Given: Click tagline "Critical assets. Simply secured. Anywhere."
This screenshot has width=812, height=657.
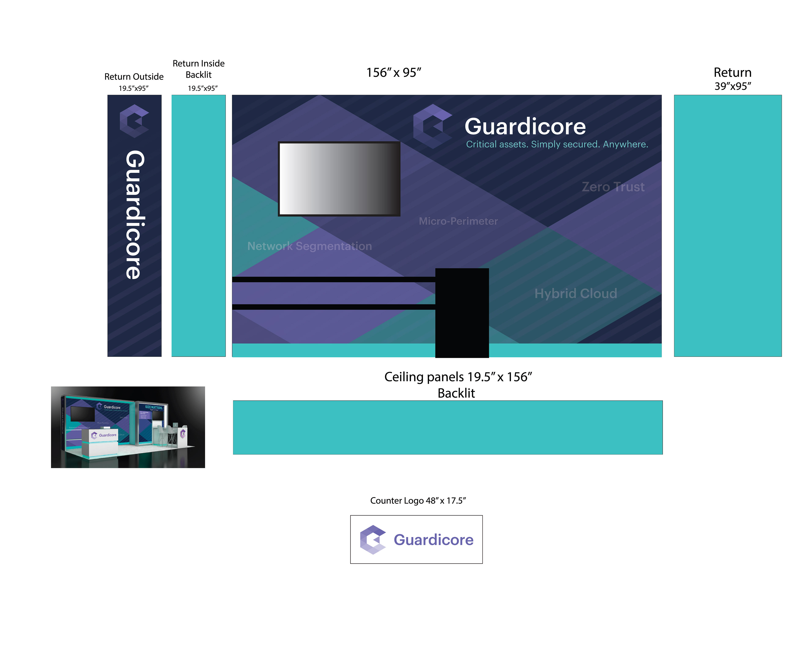Looking at the screenshot, I should pyautogui.click(x=557, y=144).
